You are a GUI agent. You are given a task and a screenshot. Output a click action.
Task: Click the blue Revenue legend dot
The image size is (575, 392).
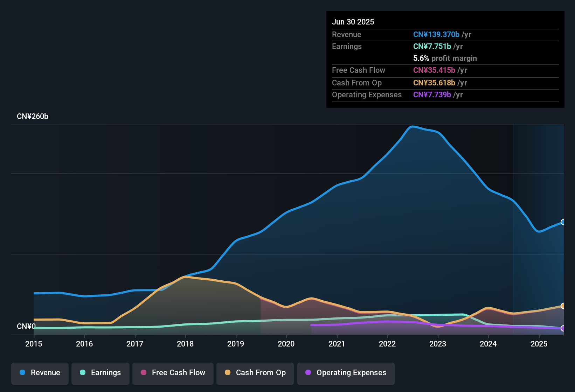coord(22,373)
